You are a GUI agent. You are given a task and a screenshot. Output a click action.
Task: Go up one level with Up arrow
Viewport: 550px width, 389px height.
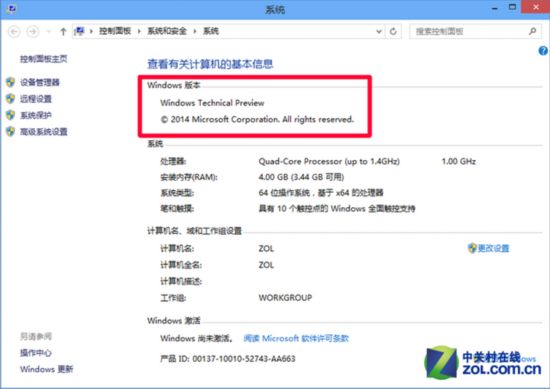click(x=63, y=32)
